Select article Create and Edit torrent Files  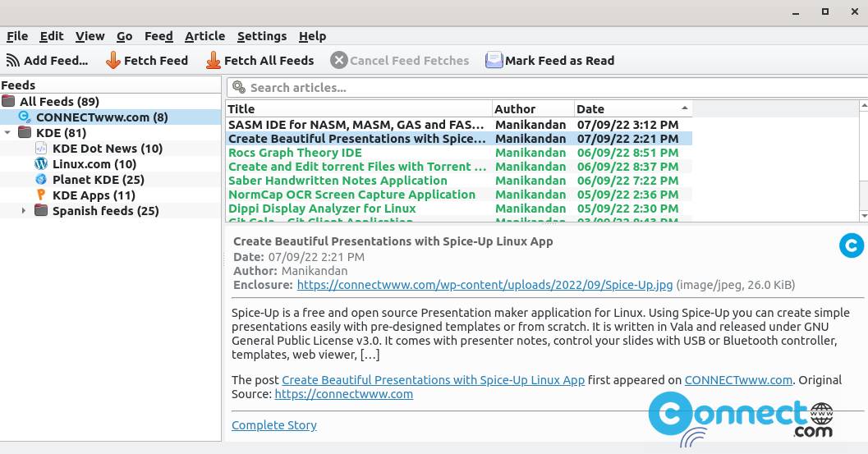[x=357, y=166]
